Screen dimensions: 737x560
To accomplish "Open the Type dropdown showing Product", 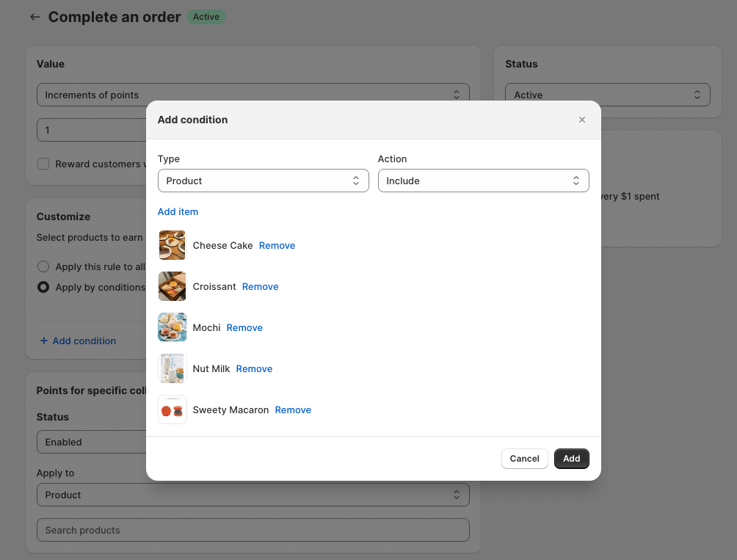I will [x=263, y=181].
